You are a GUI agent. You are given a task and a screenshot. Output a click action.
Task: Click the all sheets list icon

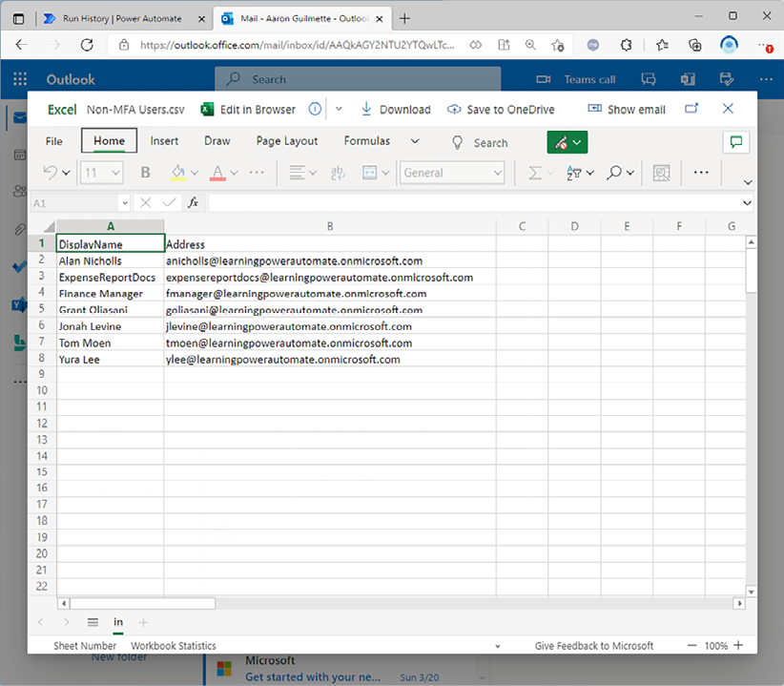[93, 622]
